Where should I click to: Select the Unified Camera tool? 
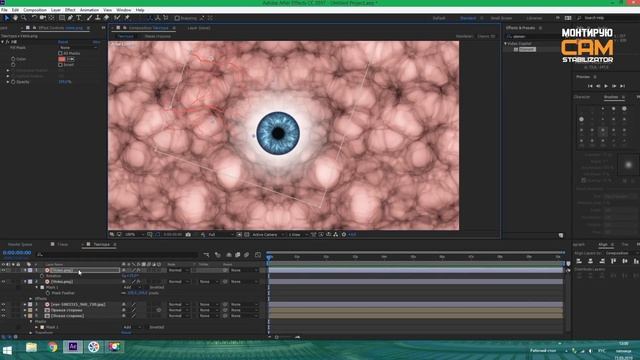pyautogui.click(x=42, y=18)
